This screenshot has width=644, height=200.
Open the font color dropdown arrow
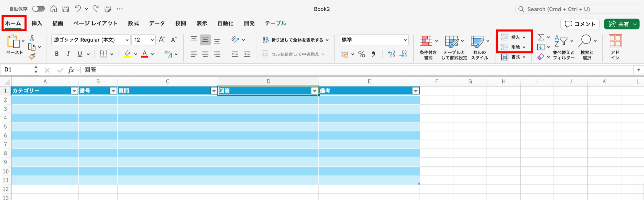point(153,54)
